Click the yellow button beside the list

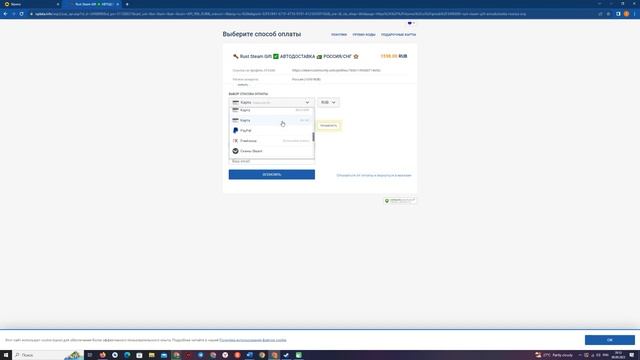coord(329,126)
